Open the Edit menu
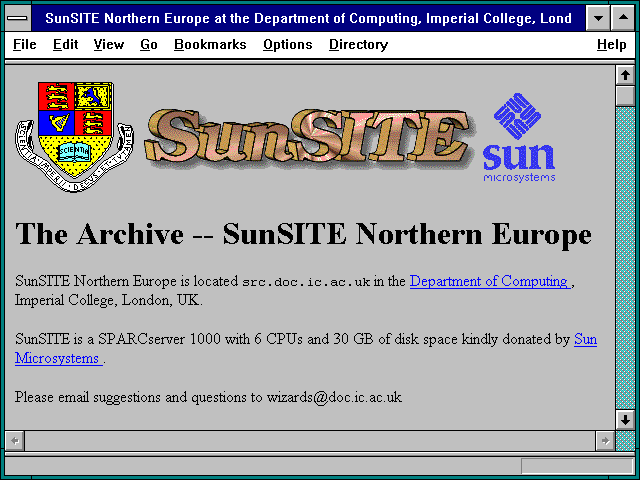 pyautogui.click(x=65, y=44)
